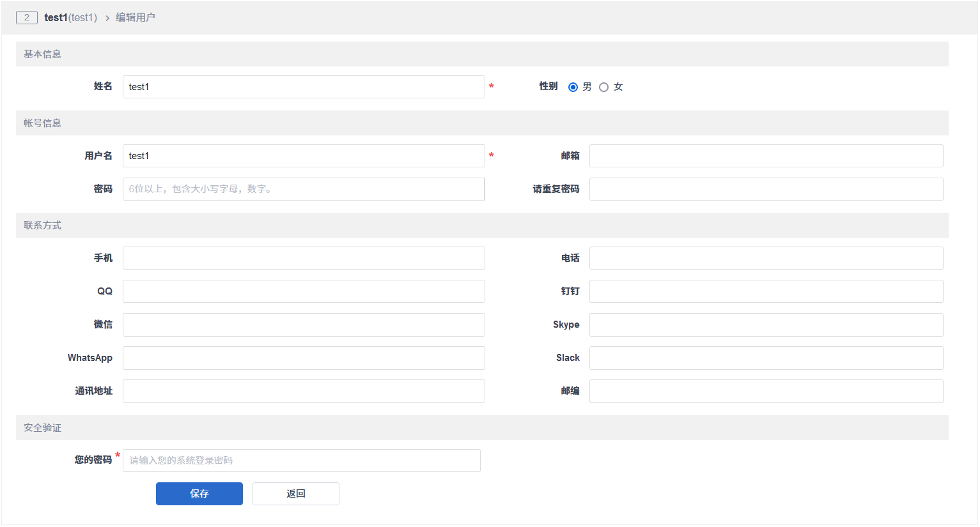Click into the 邮箱 email field
This screenshot has width=980, height=527.
766,156
